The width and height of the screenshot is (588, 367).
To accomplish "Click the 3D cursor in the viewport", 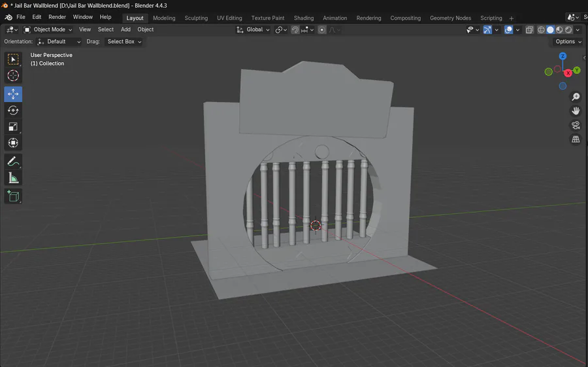I will tap(316, 225).
